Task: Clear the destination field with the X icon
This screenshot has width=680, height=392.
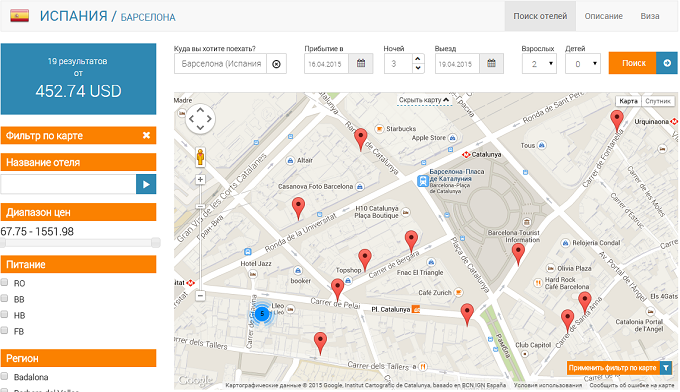Action: [276, 64]
